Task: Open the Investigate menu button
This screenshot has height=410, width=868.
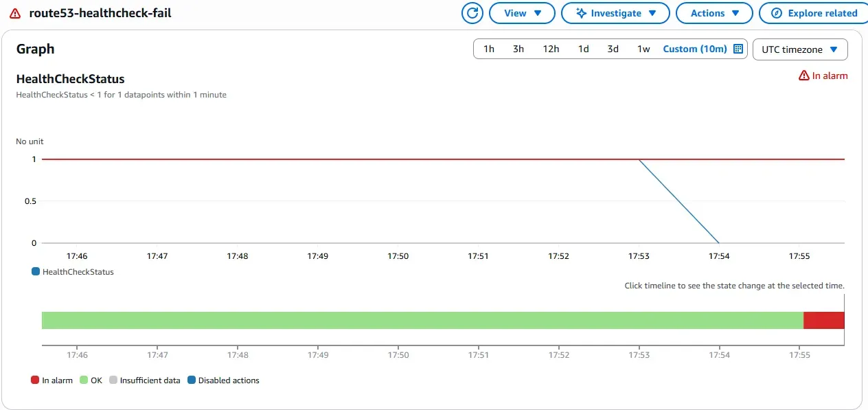Action: (615, 12)
